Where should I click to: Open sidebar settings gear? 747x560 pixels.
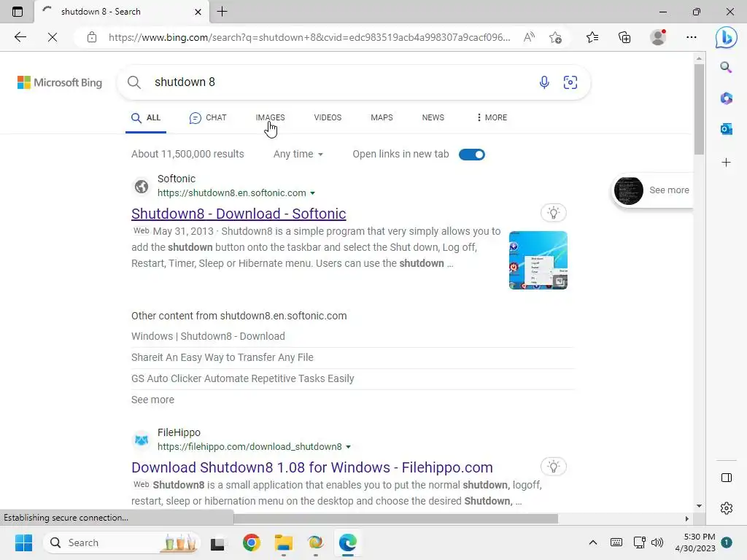[726, 508]
